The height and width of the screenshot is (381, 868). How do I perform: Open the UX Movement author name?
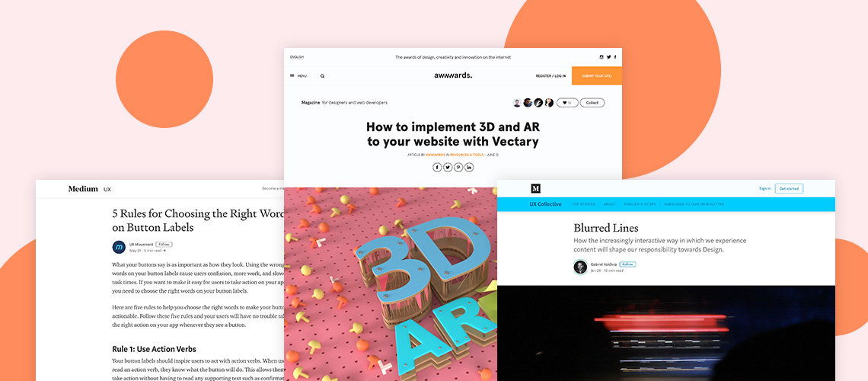141,244
